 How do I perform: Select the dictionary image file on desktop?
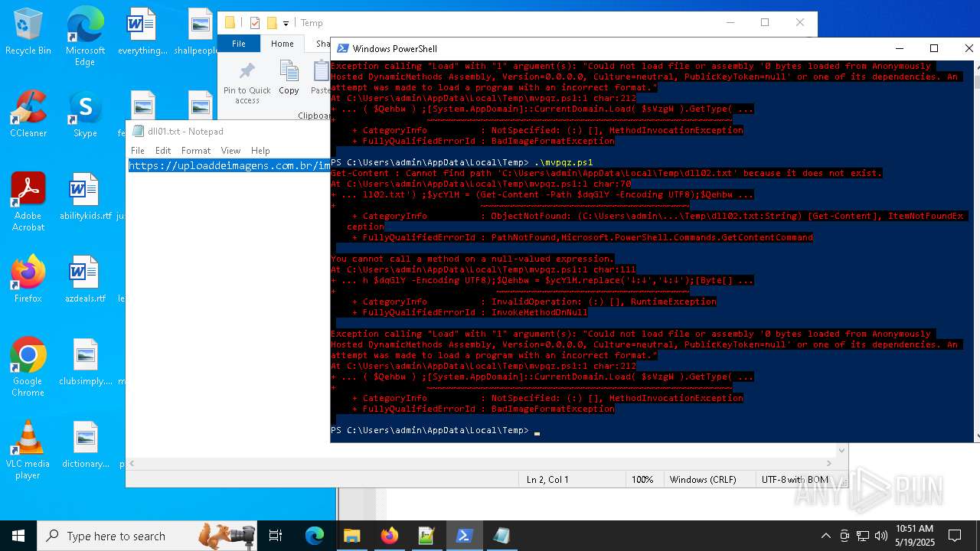tap(85, 445)
